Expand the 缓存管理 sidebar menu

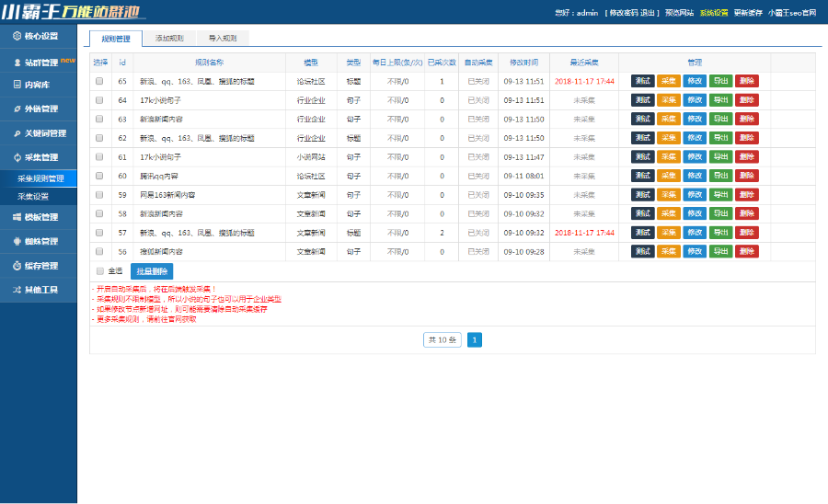pyautogui.click(x=39, y=266)
